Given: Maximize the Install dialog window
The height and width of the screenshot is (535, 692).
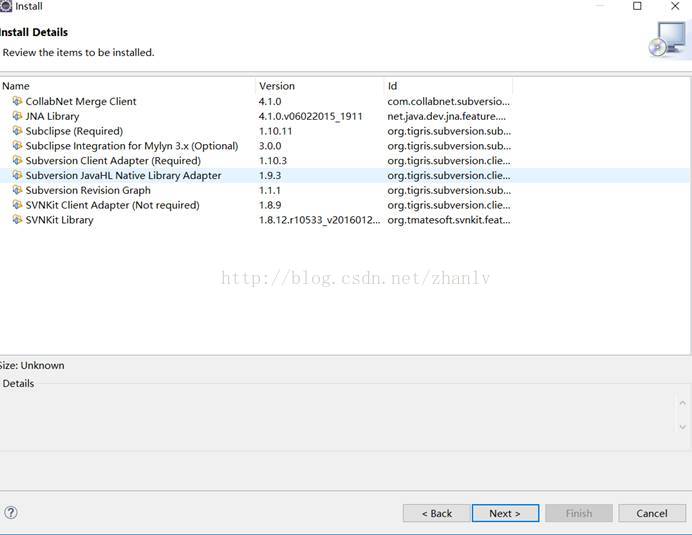Looking at the screenshot, I should pos(637,6).
